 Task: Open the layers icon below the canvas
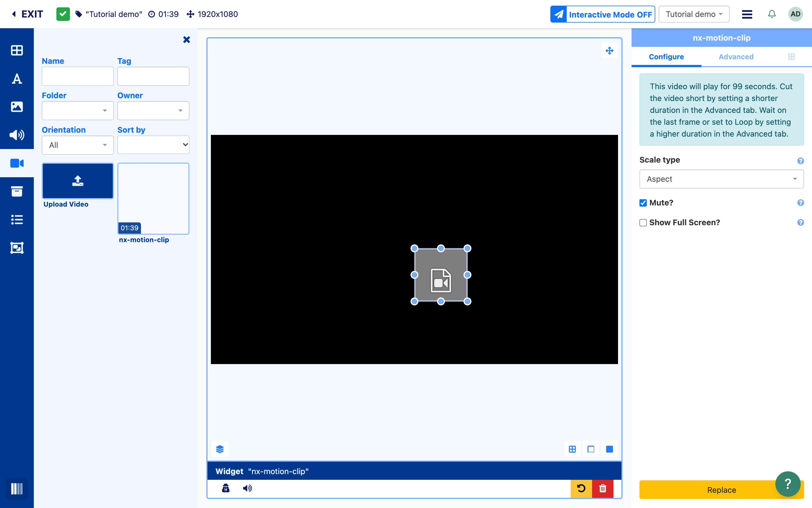(220, 449)
